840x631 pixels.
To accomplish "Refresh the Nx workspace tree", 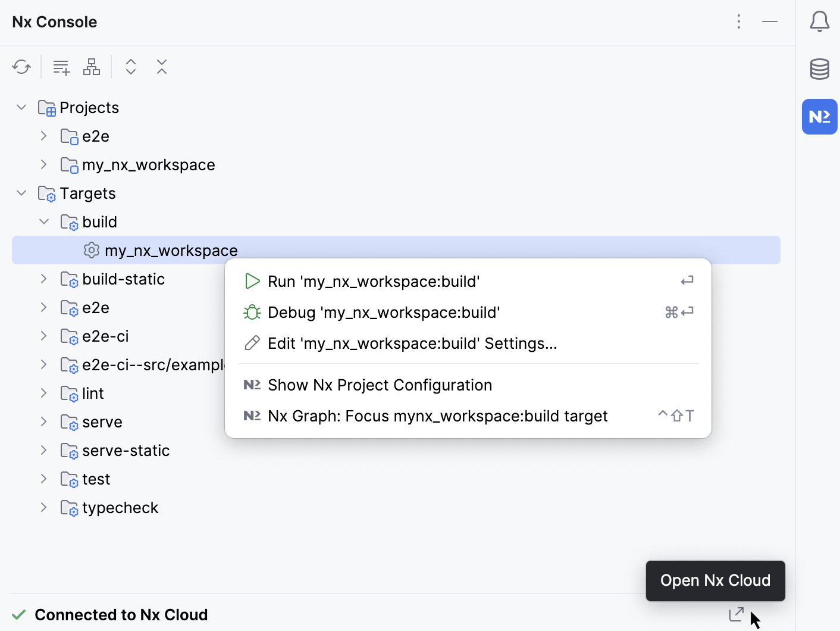I will [21, 67].
